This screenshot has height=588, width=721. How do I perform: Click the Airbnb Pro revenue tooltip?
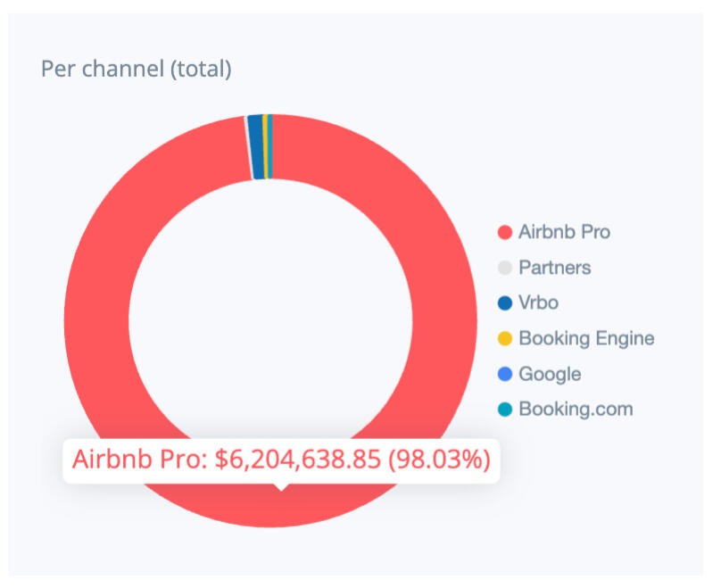point(281,460)
